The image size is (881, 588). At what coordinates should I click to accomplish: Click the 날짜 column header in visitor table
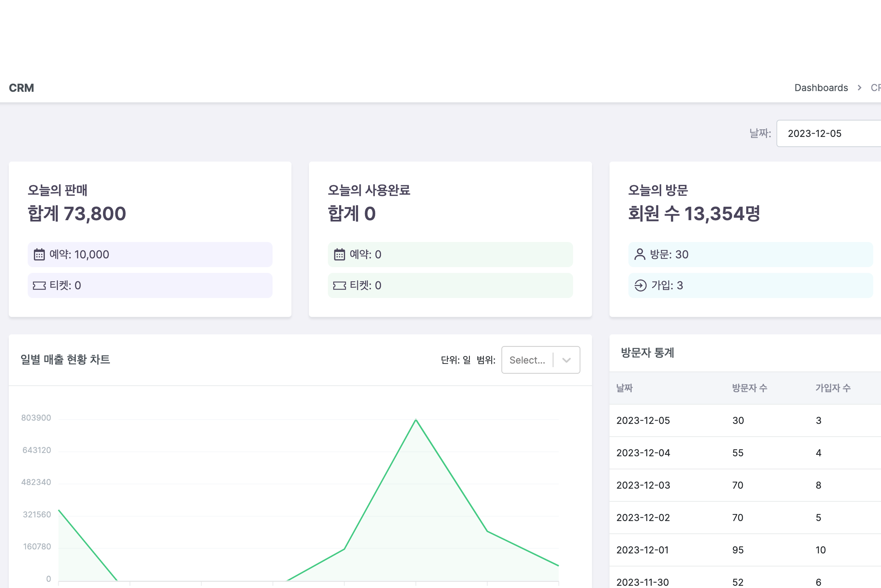tap(625, 388)
